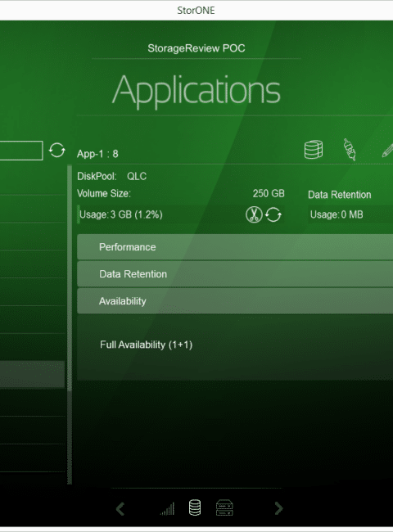Go to next page with the right chevron
This screenshot has width=393, height=532.
[x=278, y=508]
